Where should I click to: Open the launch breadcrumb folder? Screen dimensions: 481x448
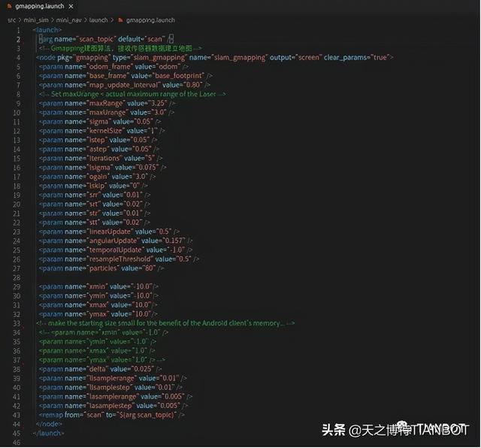pyautogui.click(x=98, y=19)
